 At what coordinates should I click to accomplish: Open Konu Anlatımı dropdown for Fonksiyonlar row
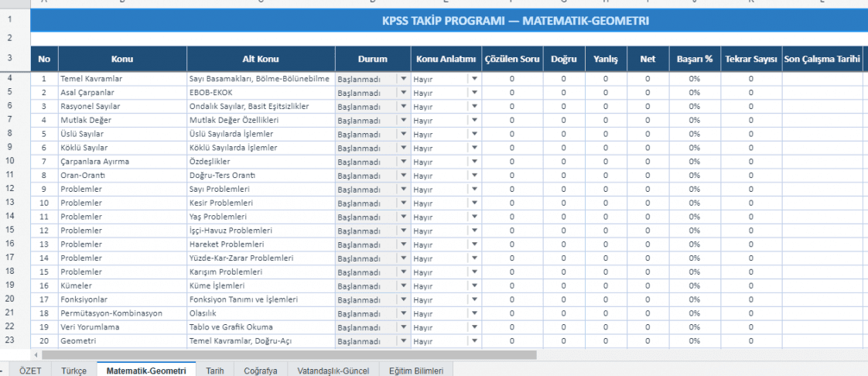(474, 299)
